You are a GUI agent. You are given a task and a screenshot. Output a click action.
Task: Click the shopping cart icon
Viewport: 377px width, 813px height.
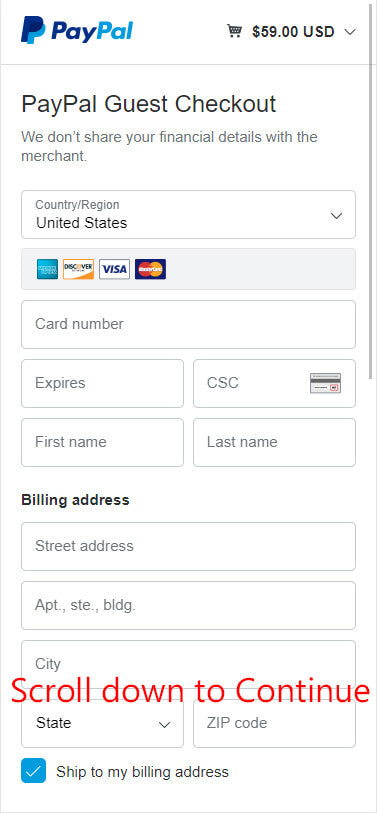[234, 31]
